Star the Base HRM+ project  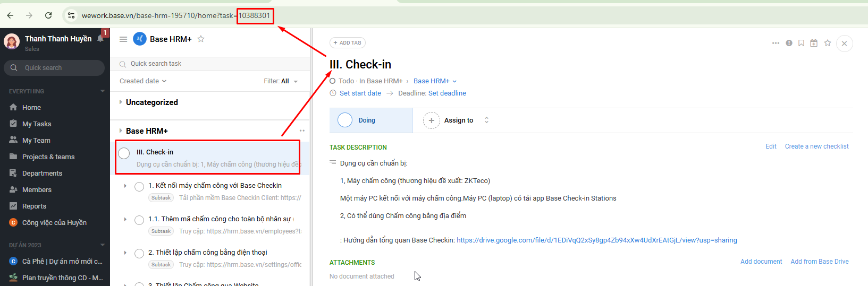click(x=201, y=39)
